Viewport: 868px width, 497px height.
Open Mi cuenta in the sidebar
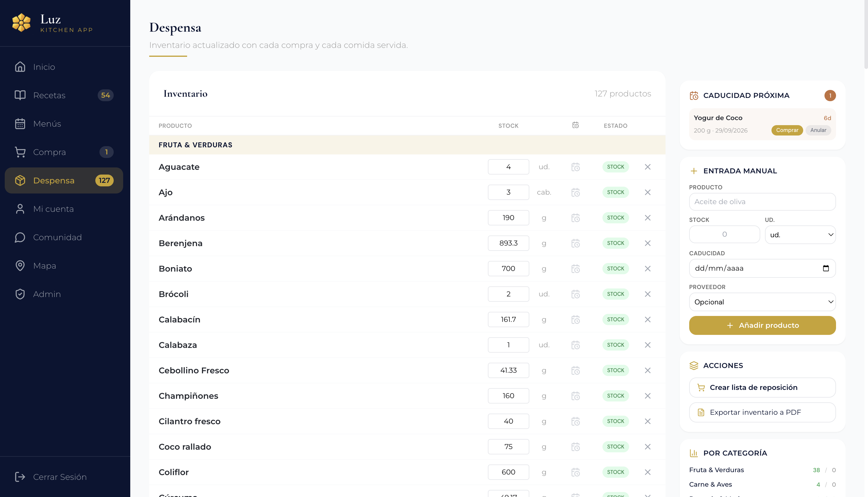coord(64,209)
